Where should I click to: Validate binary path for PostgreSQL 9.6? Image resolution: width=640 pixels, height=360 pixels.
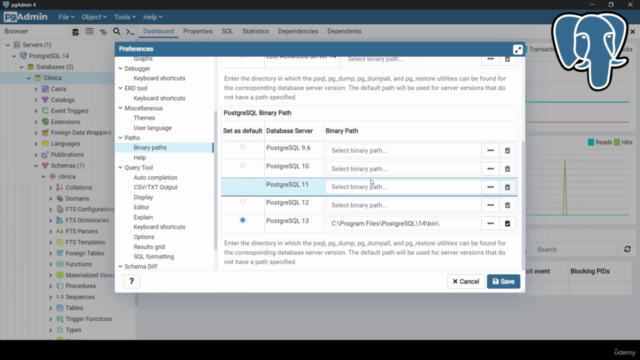(x=507, y=151)
